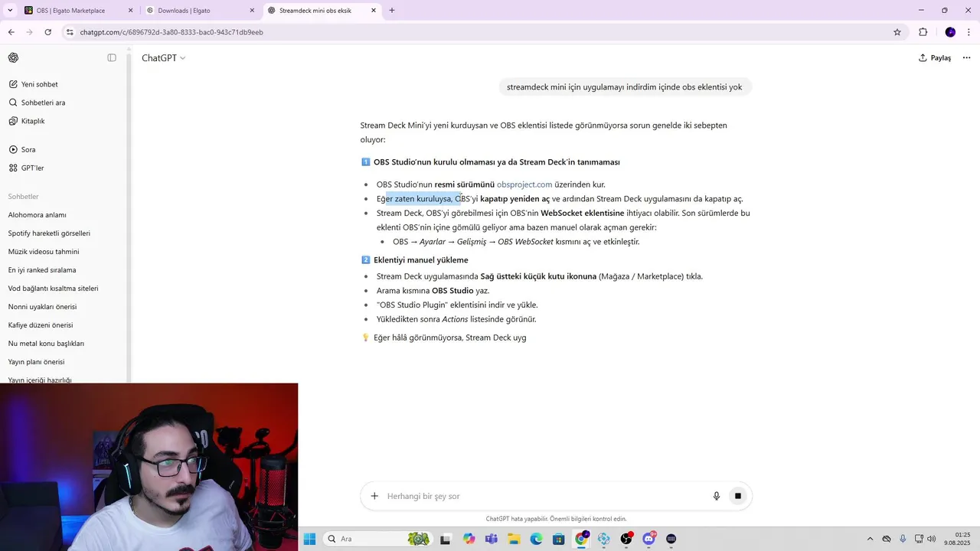The width and height of the screenshot is (980, 551).
Task: Open the obsproject.com link
Action: 524,184
